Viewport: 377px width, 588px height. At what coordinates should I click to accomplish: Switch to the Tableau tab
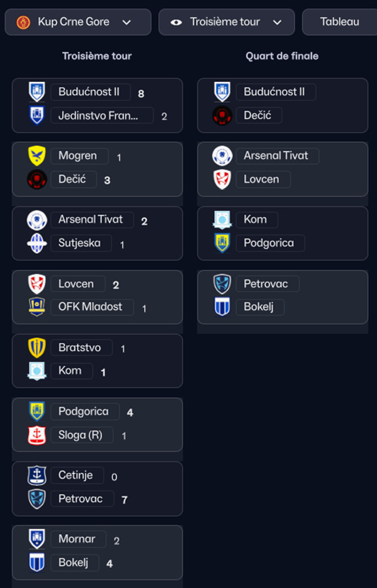[x=339, y=22]
